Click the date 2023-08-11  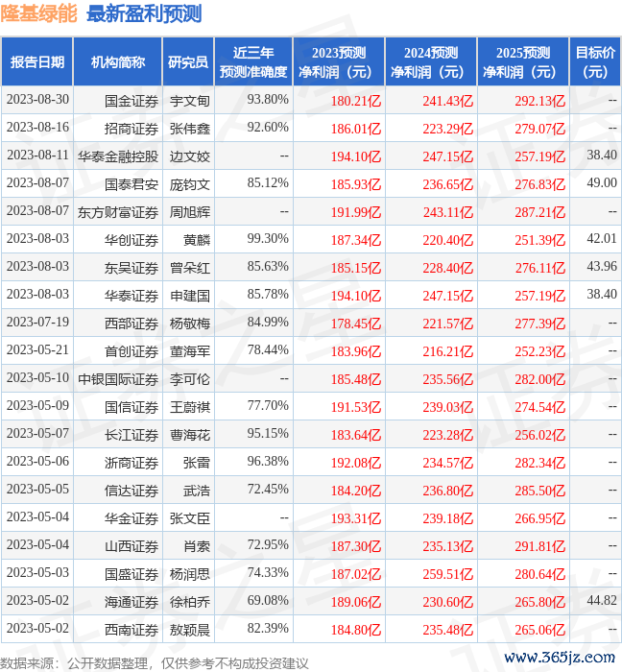tap(37, 156)
